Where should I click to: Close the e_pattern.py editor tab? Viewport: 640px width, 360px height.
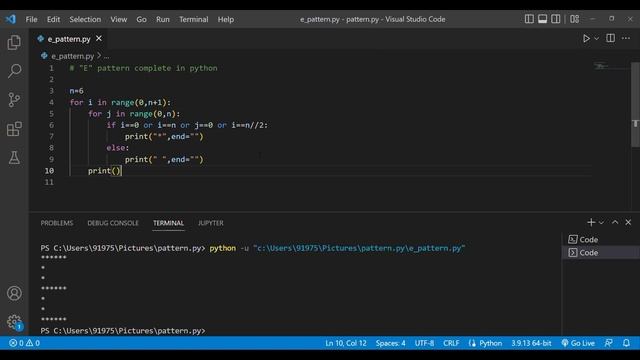coord(99,38)
